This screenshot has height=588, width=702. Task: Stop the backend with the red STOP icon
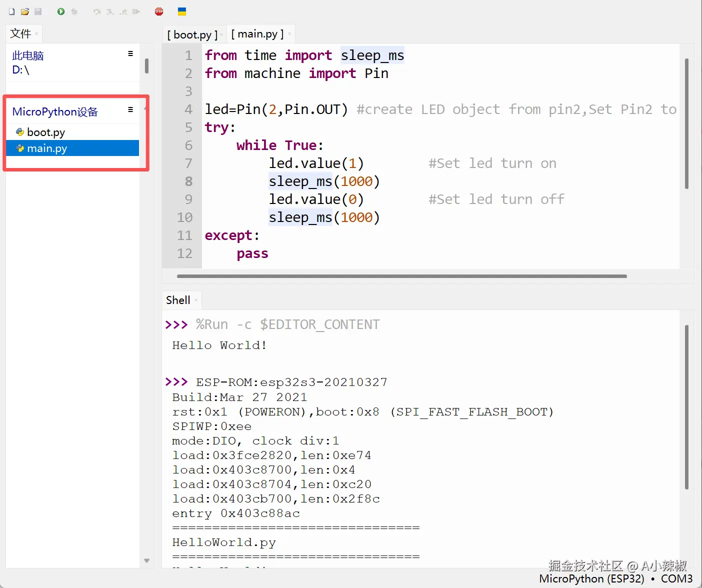tap(159, 11)
